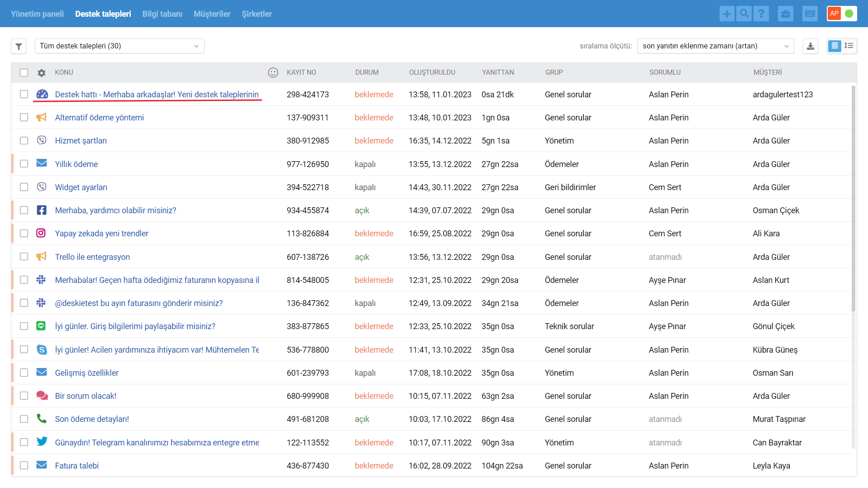Click the gear icon in table header

click(42, 72)
